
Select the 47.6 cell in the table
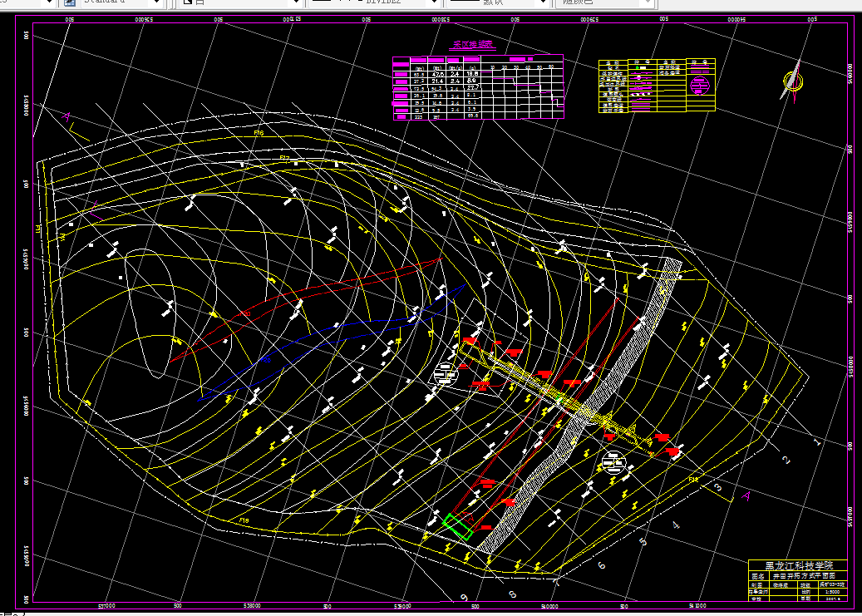pos(437,74)
